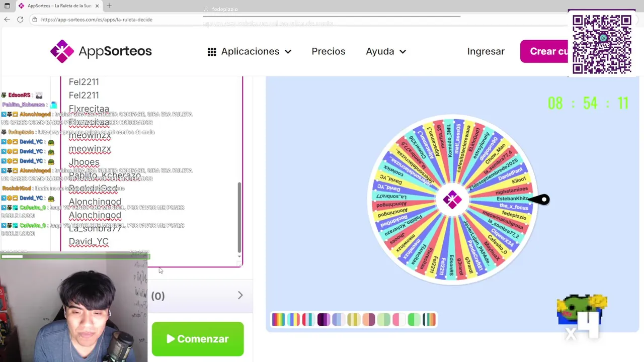Click Jhooes in the participants list
Viewport: 644px width, 362px height.
[84, 162]
